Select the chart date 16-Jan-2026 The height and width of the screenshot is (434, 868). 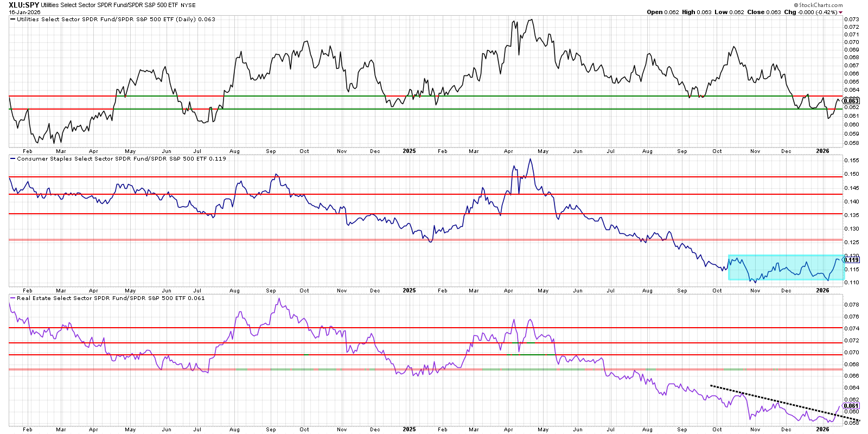(x=24, y=12)
